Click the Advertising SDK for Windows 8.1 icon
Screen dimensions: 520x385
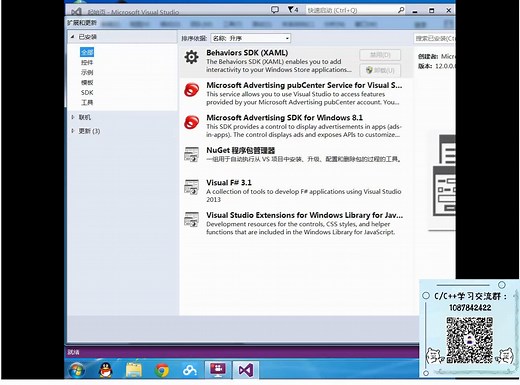coord(192,122)
